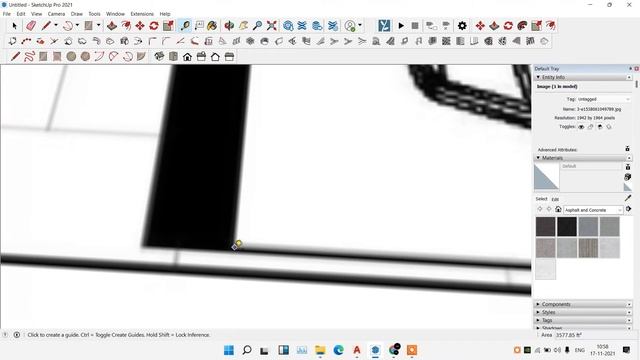Screen dimensions: 640x360
Task: Open the Draw menu
Action: coord(77,14)
